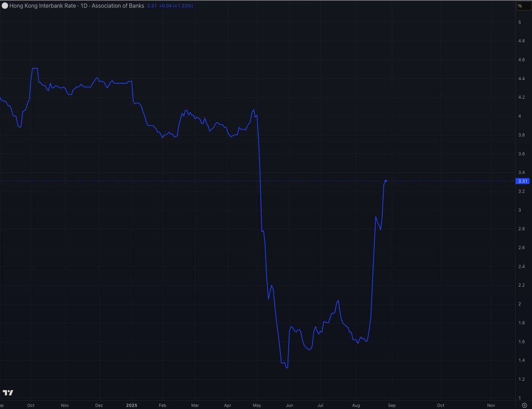
Task: Click the 2025 label on time axis
Action: 132,405
